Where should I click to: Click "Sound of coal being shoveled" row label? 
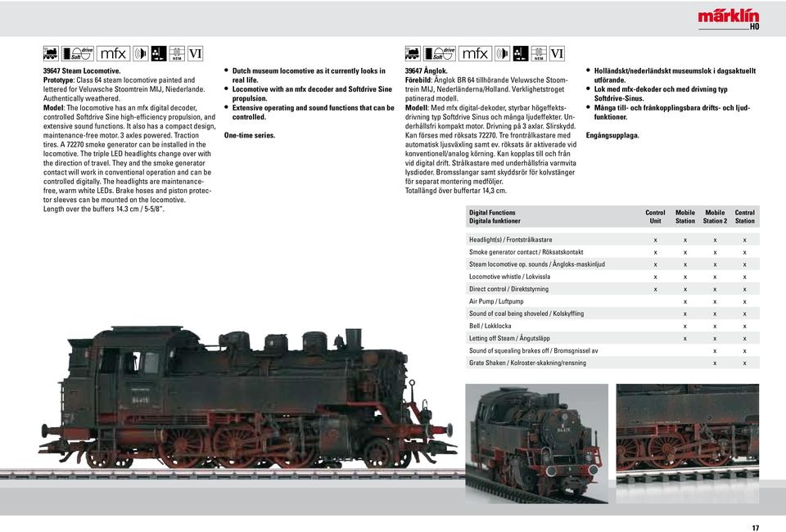[x=526, y=313]
